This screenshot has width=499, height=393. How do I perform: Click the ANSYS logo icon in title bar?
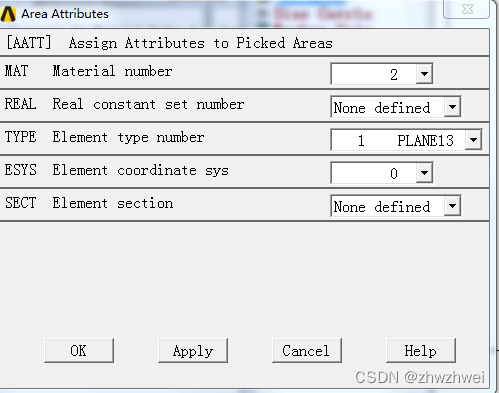(x=8, y=14)
